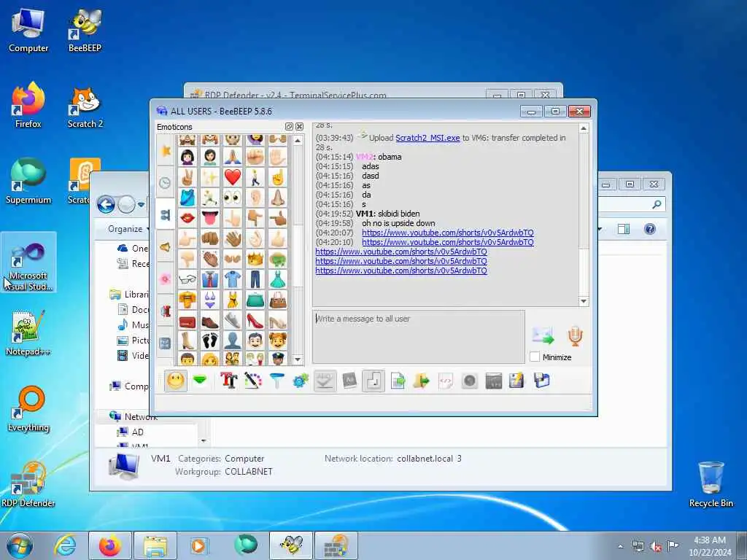Click the gray book dictionary completer icon

pyautogui.click(x=349, y=381)
